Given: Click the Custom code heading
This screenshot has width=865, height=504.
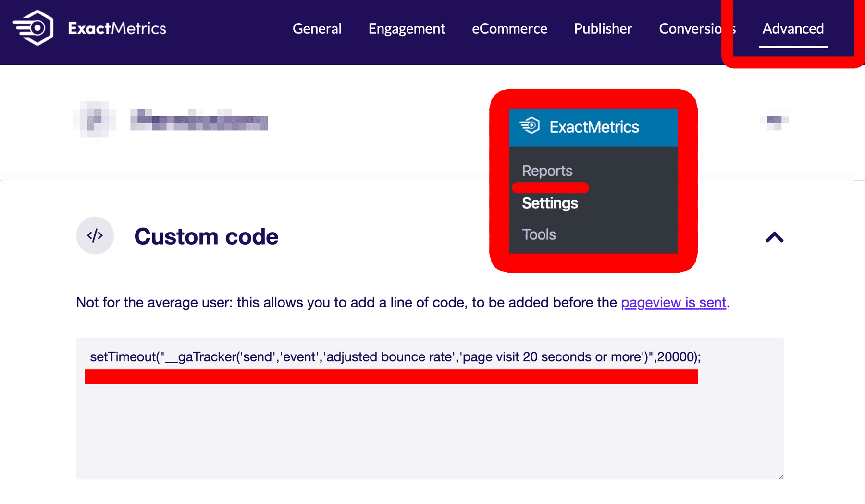Looking at the screenshot, I should 206,236.
